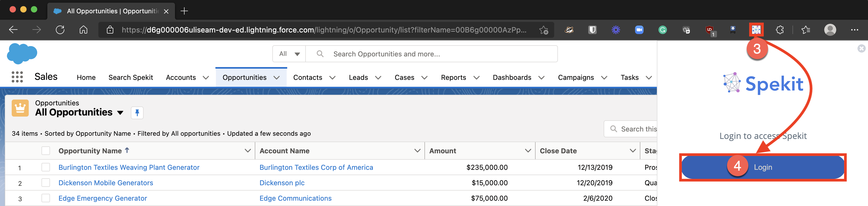The width and height of the screenshot is (868, 206).
Task: Expand the Tasks tab chevron
Action: (649, 77)
